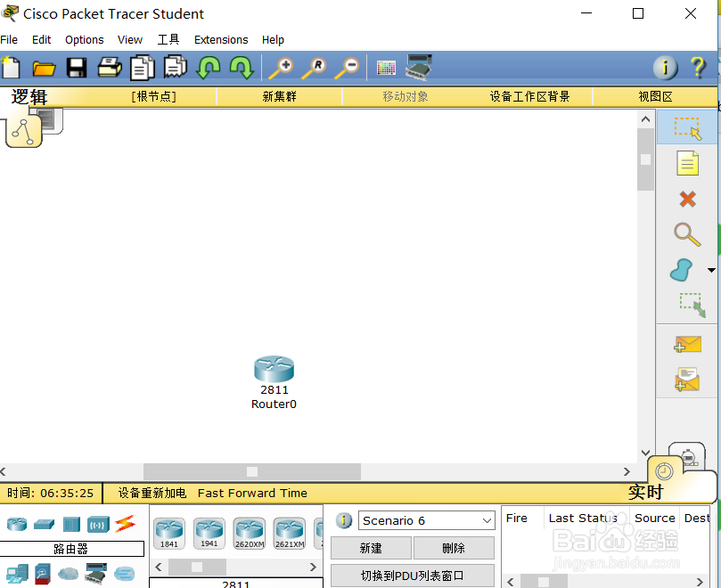Pick the 1841 router model
The width and height of the screenshot is (721, 588).
(x=169, y=534)
